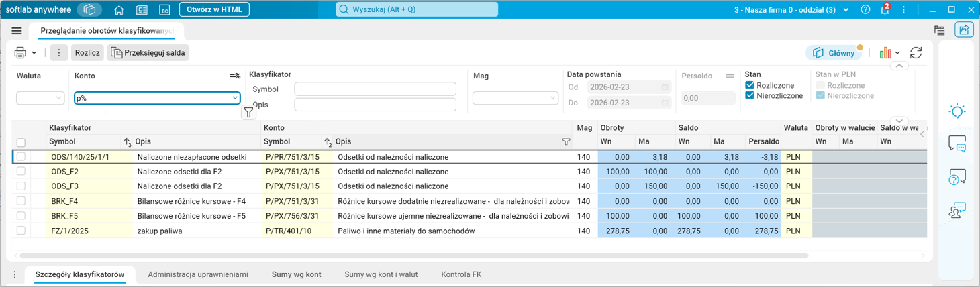Viewport: 980px width, 287px height.
Task: Click the Przeksięguj salda button
Action: click(148, 52)
